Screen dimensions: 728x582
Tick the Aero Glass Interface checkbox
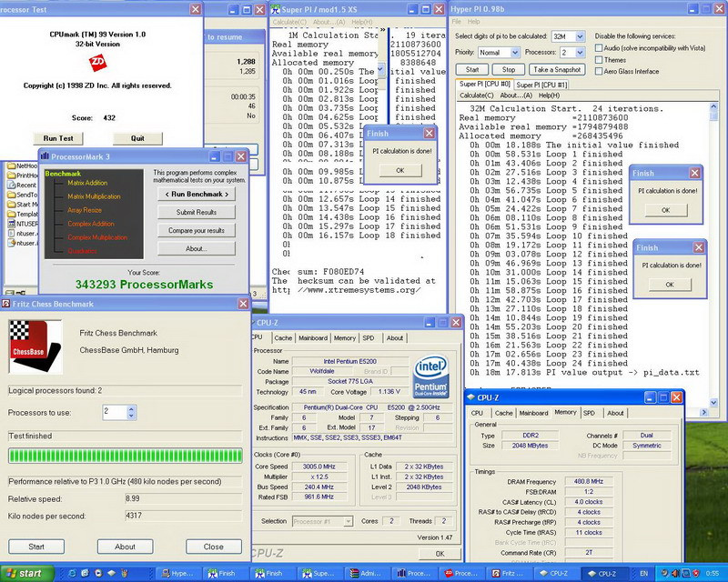(601, 72)
